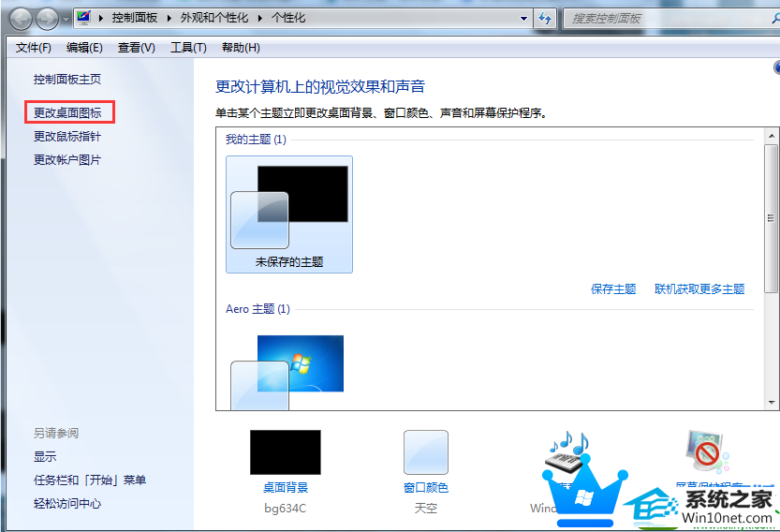780x532 pixels.
Task: Click the 天空 window color name text
Action: click(x=426, y=509)
